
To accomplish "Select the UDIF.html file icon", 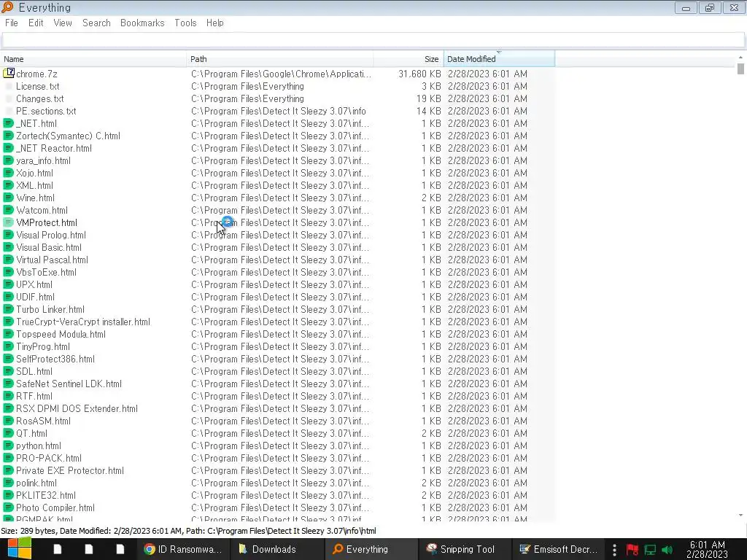I will click(9, 297).
